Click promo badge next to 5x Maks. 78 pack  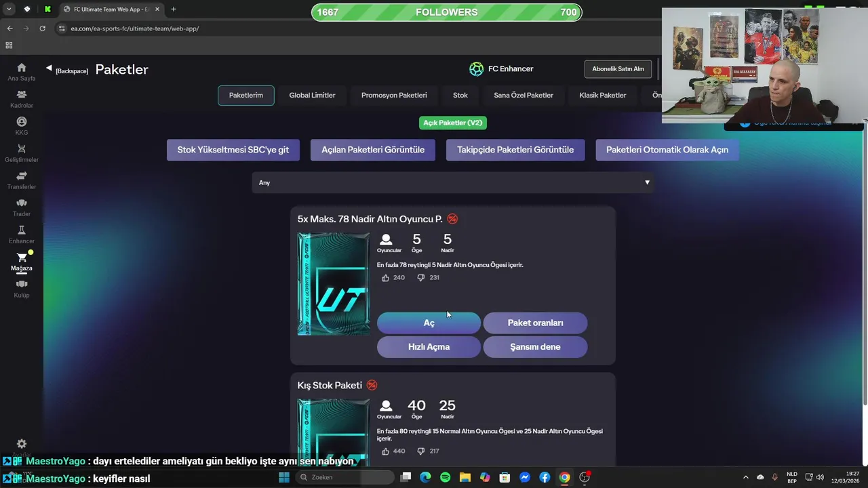tap(452, 219)
